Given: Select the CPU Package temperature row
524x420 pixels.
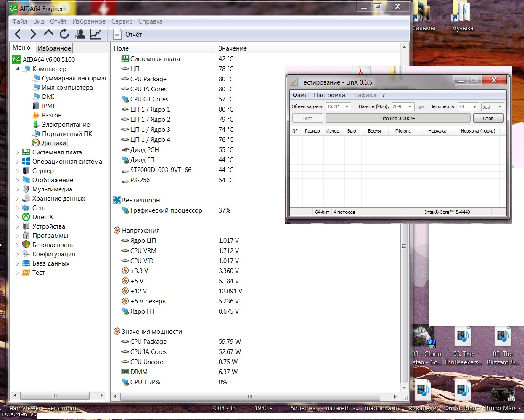Looking at the screenshot, I should 255,79.
